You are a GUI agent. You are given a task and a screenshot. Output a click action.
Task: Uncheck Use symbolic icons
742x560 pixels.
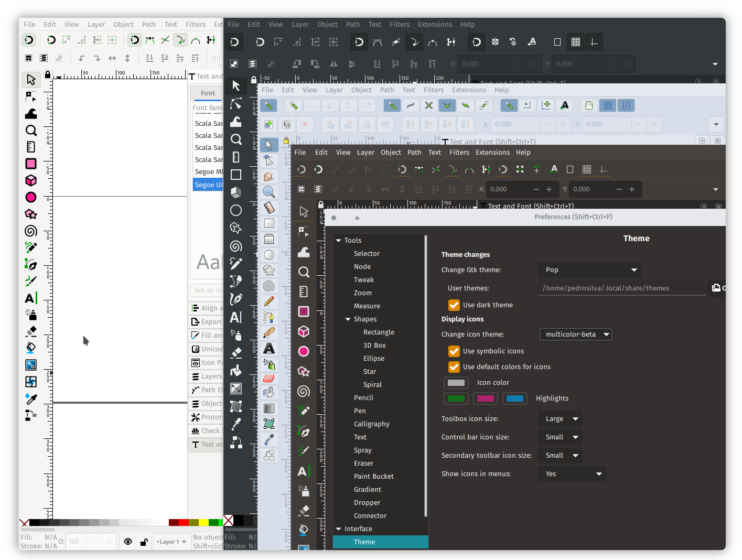point(454,351)
